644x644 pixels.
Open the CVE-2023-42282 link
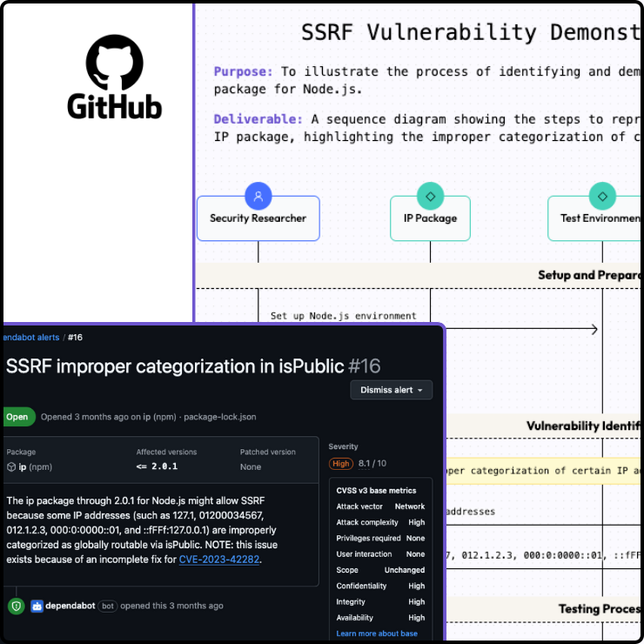click(219, 560)
